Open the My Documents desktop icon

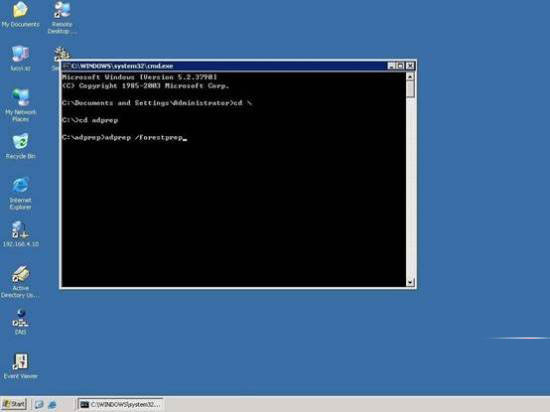(20, 15)
